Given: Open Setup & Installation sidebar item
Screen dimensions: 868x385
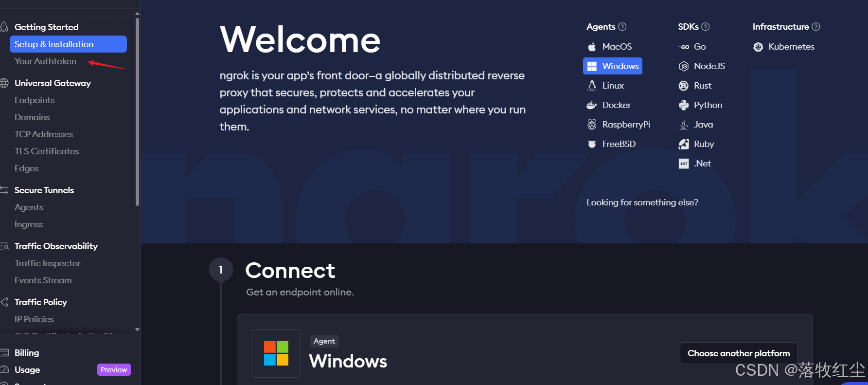Looking at the screenshot, I should [68, 44].
